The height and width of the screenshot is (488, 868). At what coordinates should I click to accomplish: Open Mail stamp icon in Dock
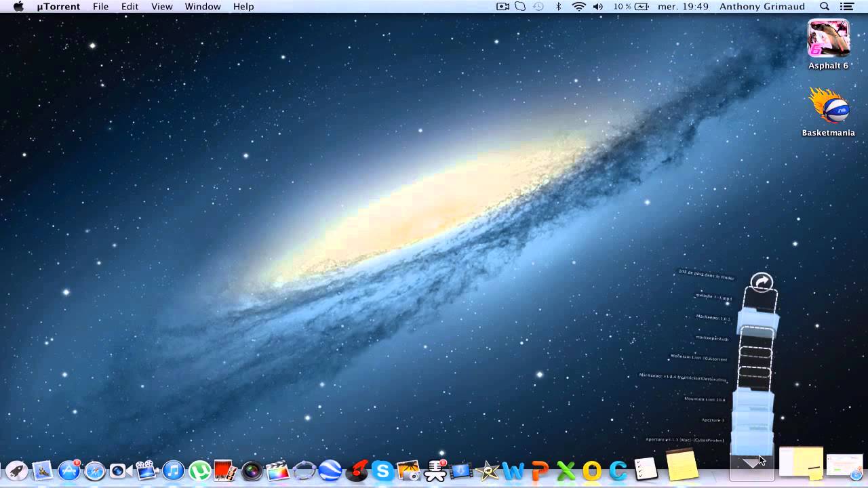coord(43,470)
